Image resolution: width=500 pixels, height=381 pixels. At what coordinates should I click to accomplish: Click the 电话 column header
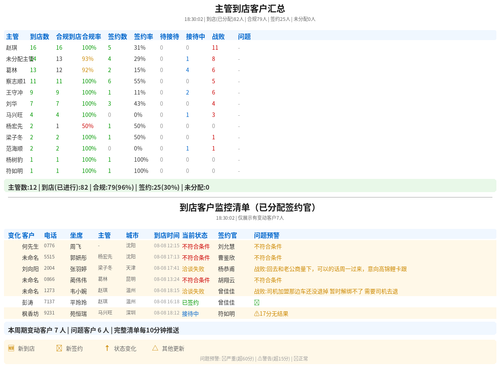50,235
